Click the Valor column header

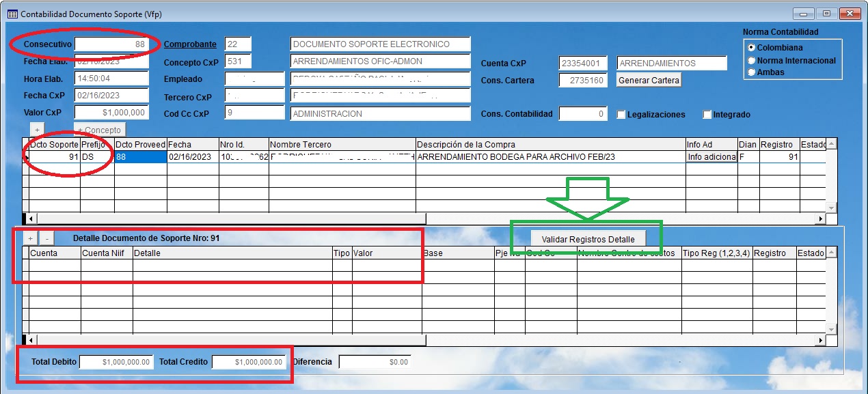(387, 253)
